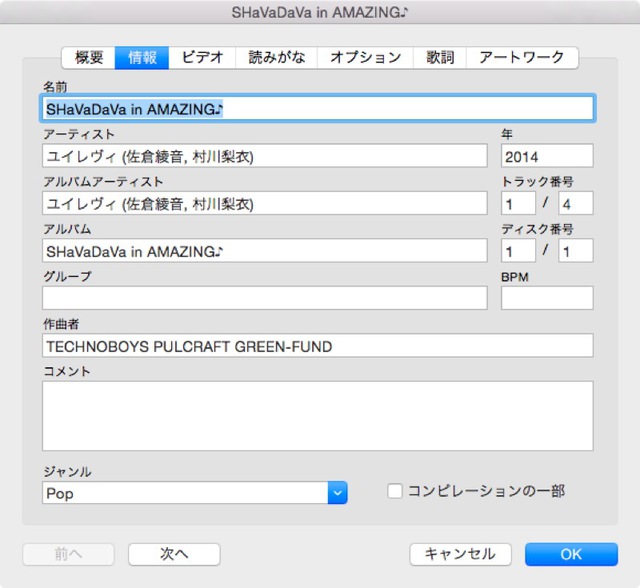Click the track number field showing 1
Image resolution: width=640 pixels, height=588 pixels.
tap(518, 203)
